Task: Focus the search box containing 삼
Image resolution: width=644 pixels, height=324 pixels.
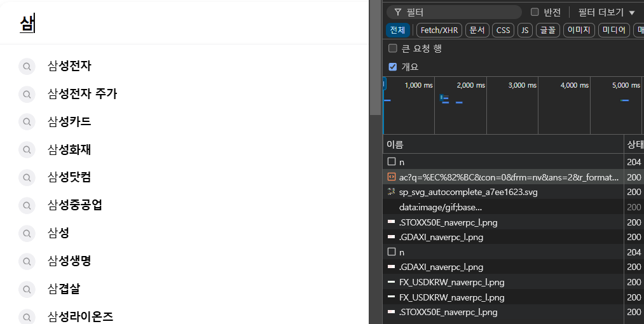Action: (184, 24)
